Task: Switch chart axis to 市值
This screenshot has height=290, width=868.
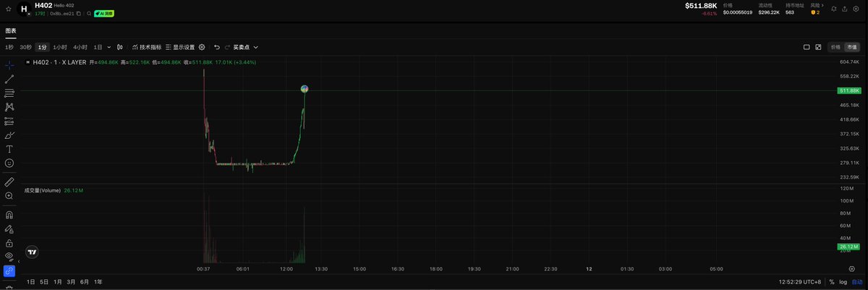Action: pos(852,47)
